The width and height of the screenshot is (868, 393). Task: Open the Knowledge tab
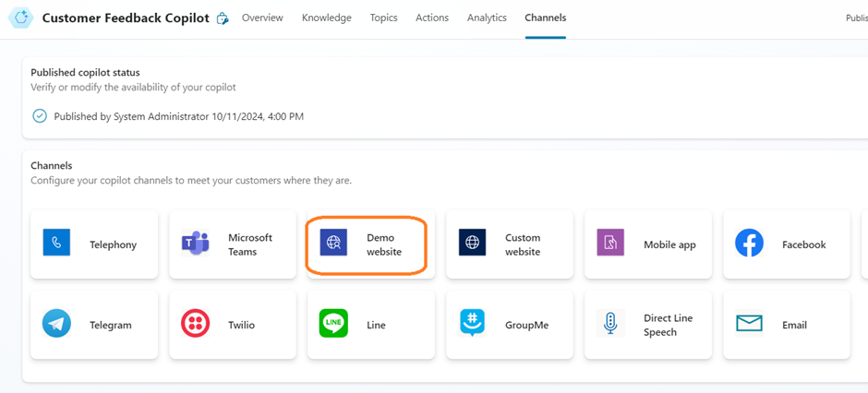[326, 18]
